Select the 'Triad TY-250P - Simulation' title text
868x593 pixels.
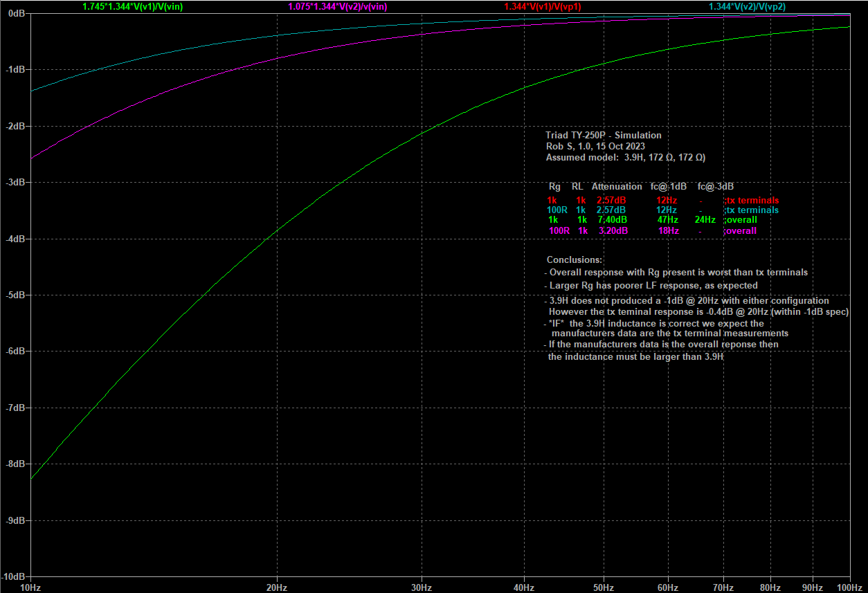pyautogui.click(x=604, y=136)
